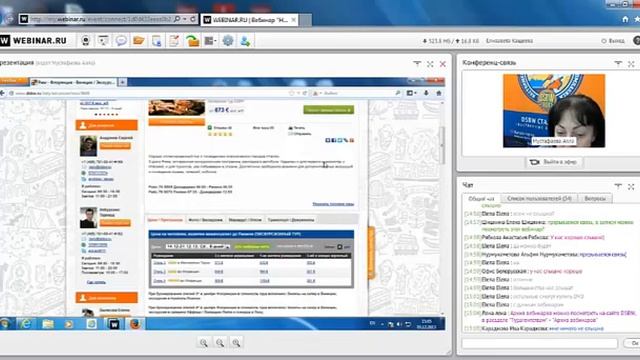
Task: Open Internet Explorer from shared taskbar
Action: (x=26, y=324)
